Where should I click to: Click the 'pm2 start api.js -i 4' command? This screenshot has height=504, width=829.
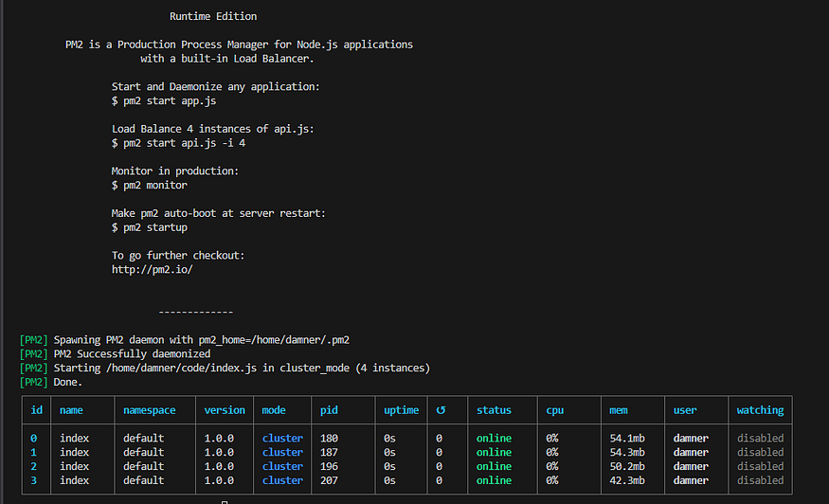[184, 143]
